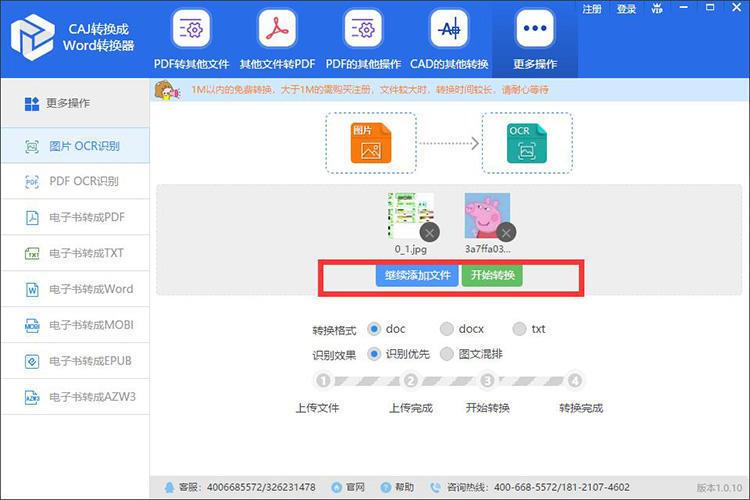The image size is (750, 500).
Task: Remove 0_1.jpg with its X button
Action: (x=430, y=233)
